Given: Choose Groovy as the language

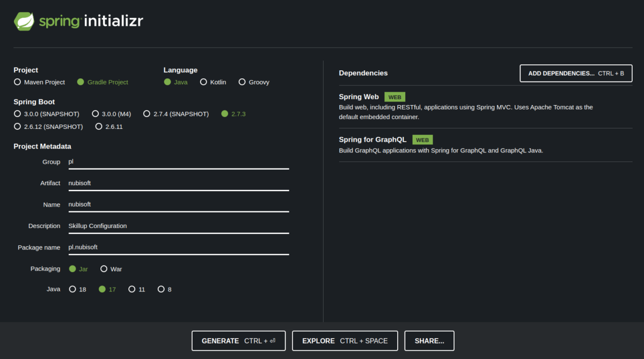Looking at the screenshot, I should 242,82.
